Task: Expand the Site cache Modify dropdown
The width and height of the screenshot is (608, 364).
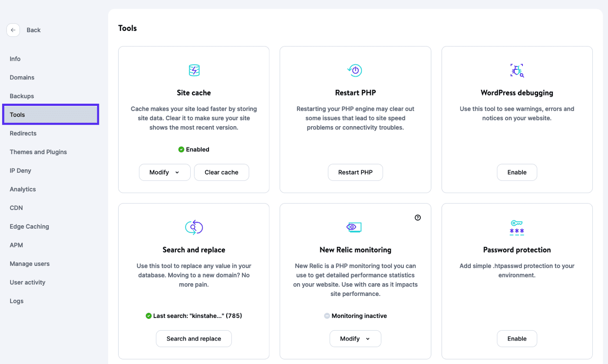Action: pos(165,172)
